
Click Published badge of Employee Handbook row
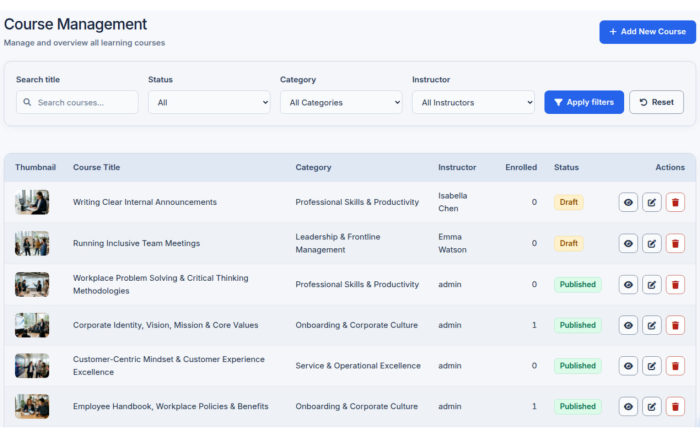578,406
